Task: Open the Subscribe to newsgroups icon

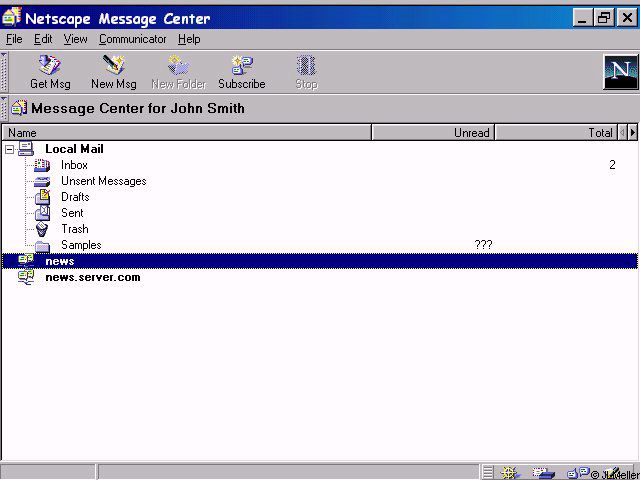Action: [242, 65]
